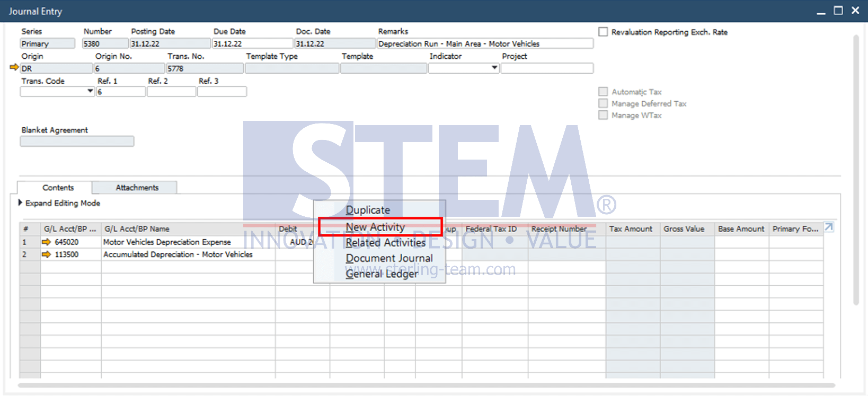868x396 pixels.
Task: Open the Trans. Code dropdown
Action: click(x=90, y=91)
